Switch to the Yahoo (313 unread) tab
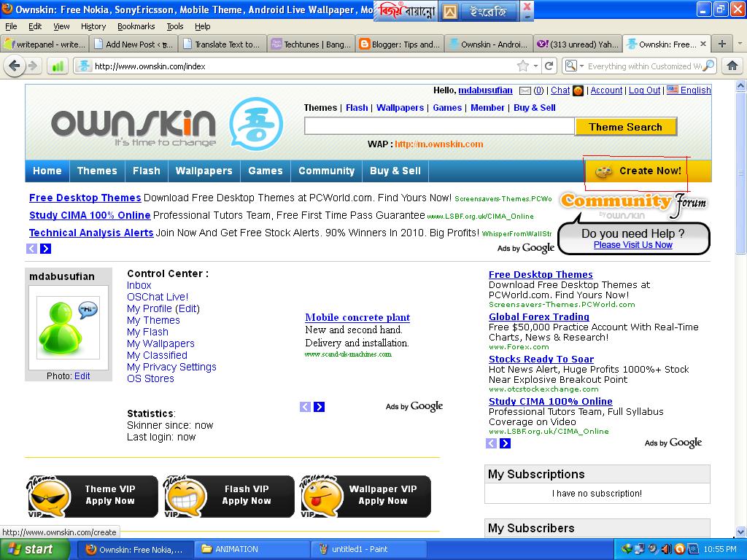Image resolution: width=747 pixels, height=560 pixels. tap(578, 44)
